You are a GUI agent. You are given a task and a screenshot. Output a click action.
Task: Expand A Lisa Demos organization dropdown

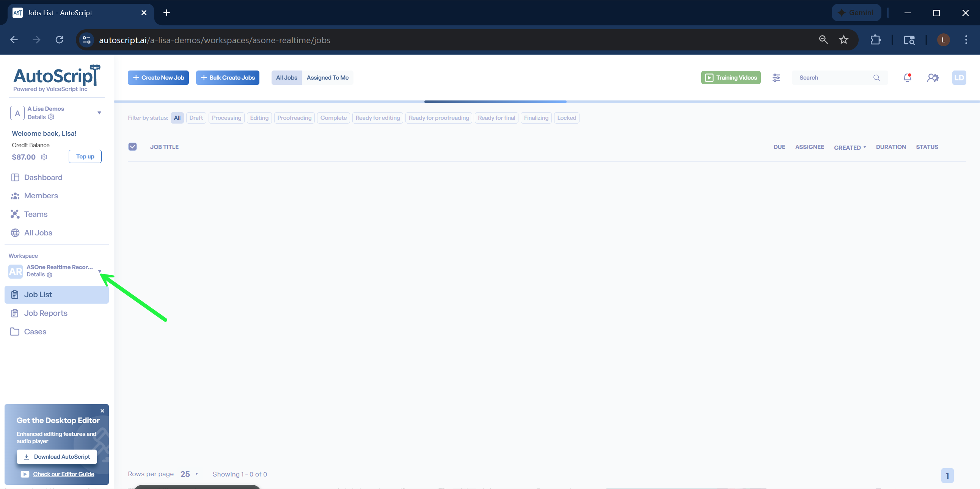[99, 113]
